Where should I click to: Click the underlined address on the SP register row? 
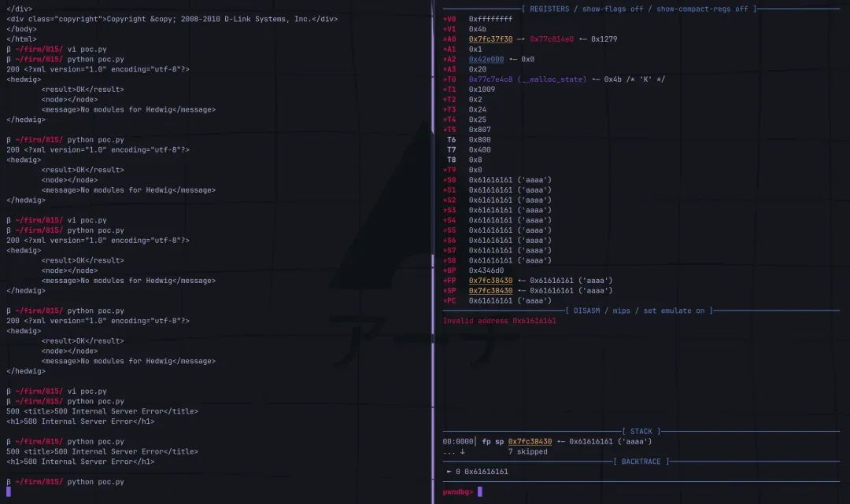(x=490, y=291)
